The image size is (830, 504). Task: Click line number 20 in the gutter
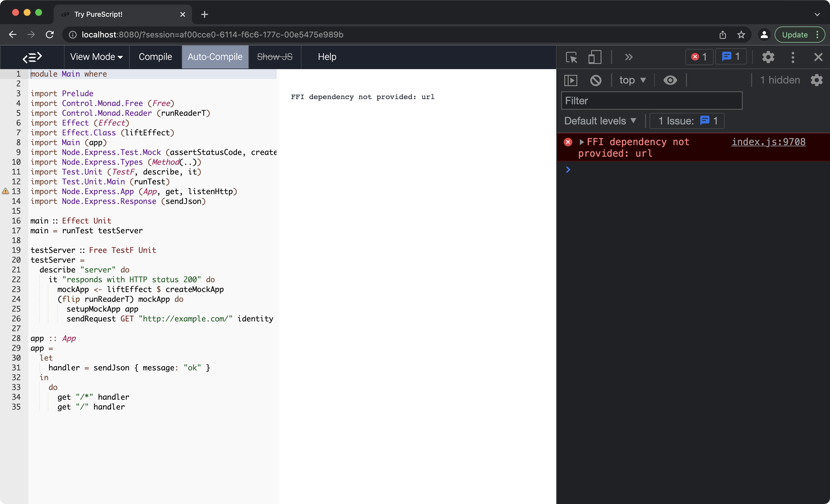[x=16, y=260]
